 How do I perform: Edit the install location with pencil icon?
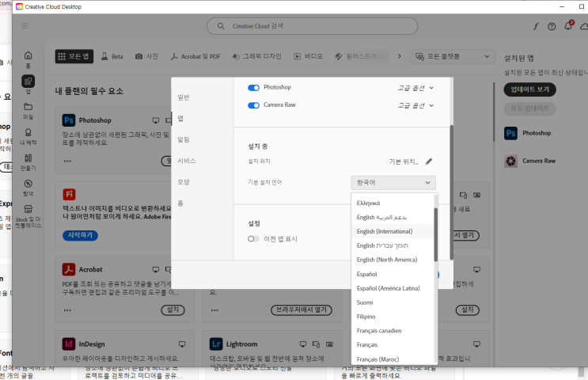tap(429, 161)
